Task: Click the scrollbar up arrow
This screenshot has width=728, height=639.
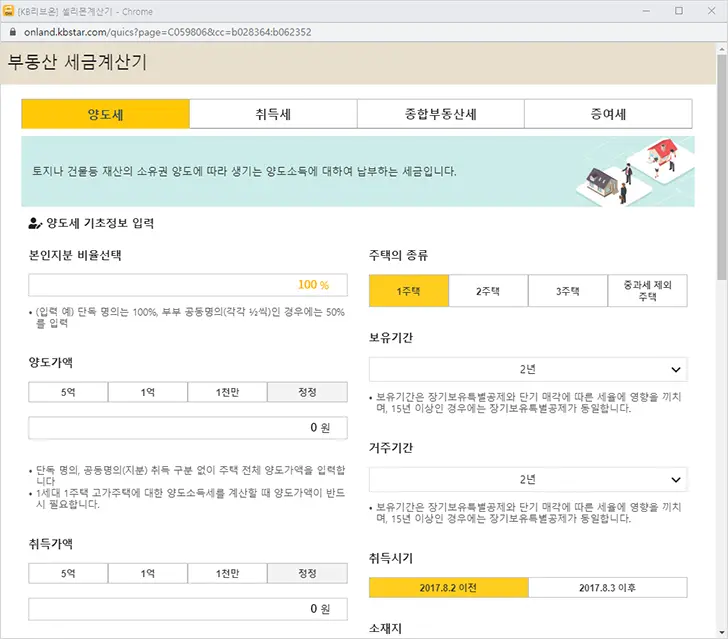Action: [722, 48]
